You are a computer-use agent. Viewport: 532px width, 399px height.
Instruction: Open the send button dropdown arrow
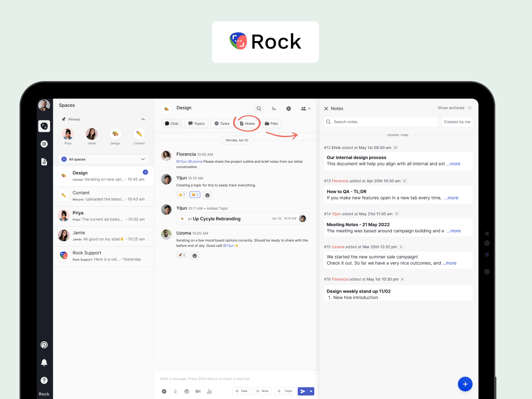point(310,391)
